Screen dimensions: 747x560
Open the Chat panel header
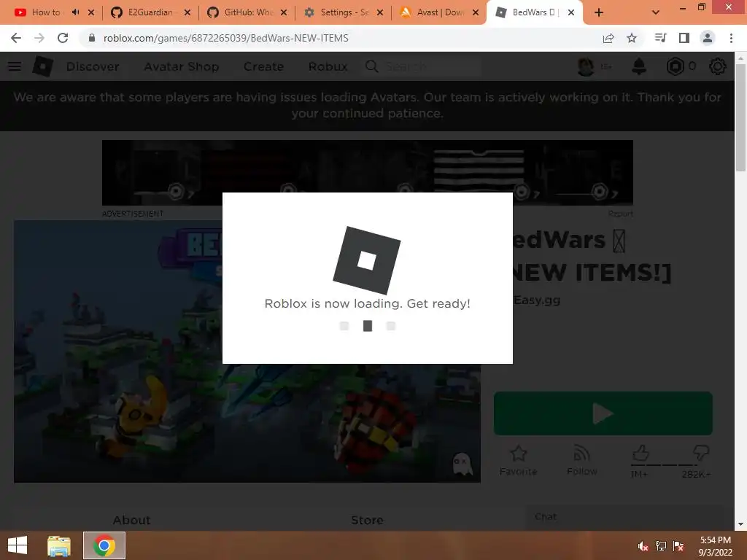point(624,517)
